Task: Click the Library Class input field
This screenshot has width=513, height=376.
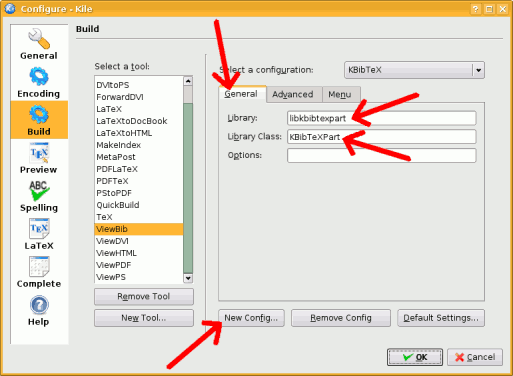Action: 382,137
